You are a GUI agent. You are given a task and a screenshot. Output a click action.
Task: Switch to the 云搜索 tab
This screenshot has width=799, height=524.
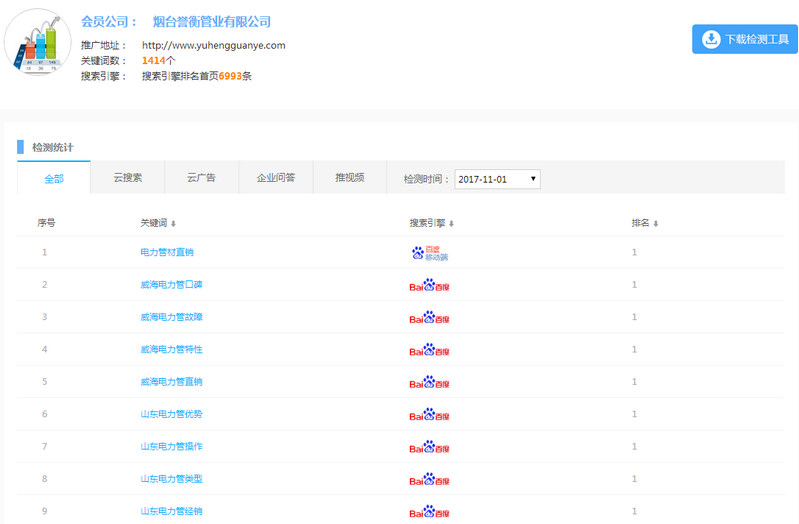coord(127,178)
